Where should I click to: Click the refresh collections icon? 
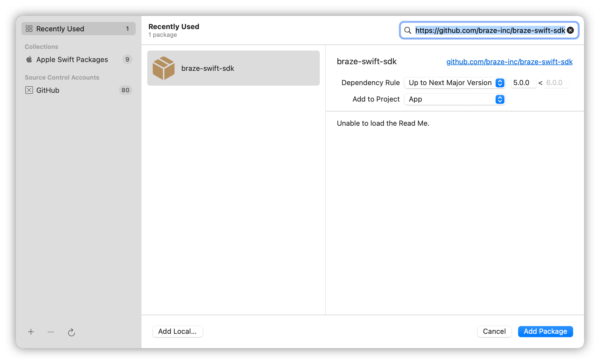pos(71,332)
